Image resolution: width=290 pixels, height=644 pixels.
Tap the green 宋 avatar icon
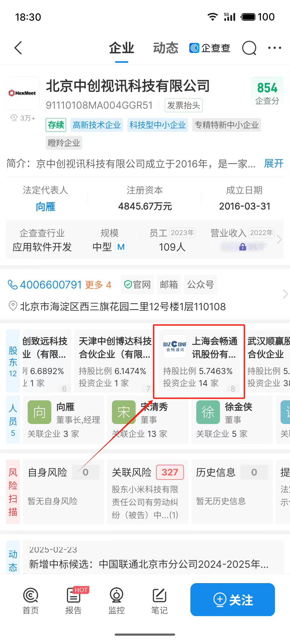[x=124, y=412]
